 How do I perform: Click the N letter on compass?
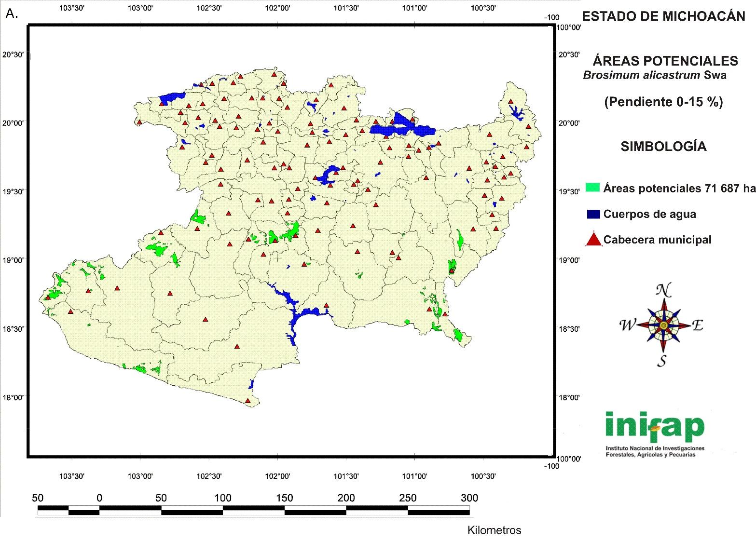coord(663,291)
